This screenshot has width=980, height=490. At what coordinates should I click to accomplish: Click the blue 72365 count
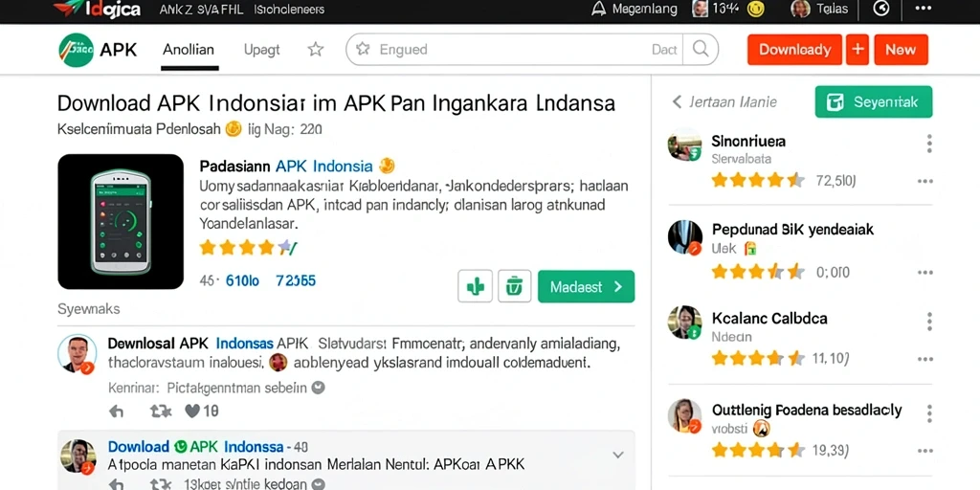pos(296,280)
